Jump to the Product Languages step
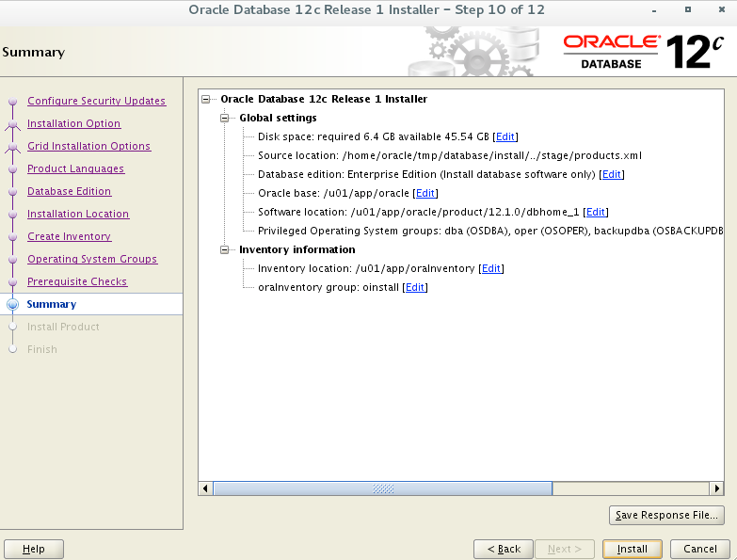This screenshot has width=737, height=560. point(75,168)
